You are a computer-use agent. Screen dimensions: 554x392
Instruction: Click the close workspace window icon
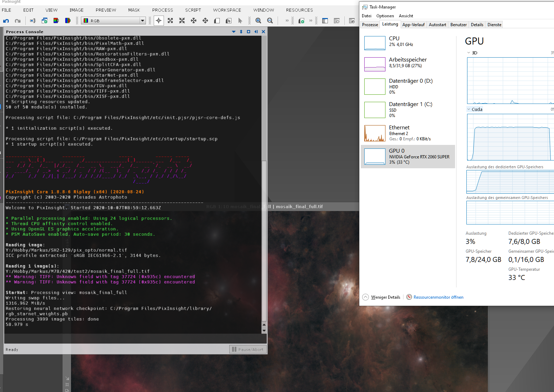pos(337,21)
